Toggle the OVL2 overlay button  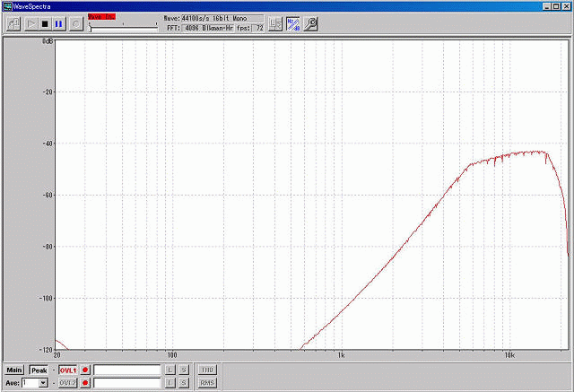68,383
